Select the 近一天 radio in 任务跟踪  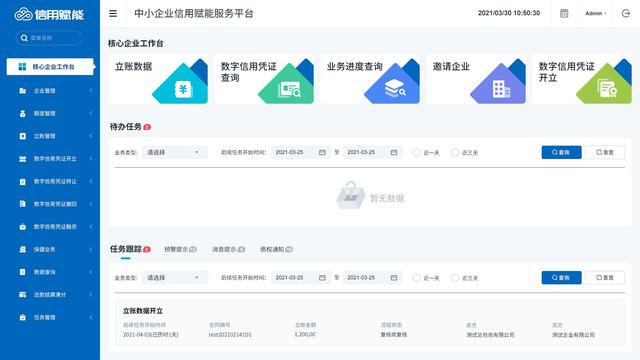tap(416, 278)
